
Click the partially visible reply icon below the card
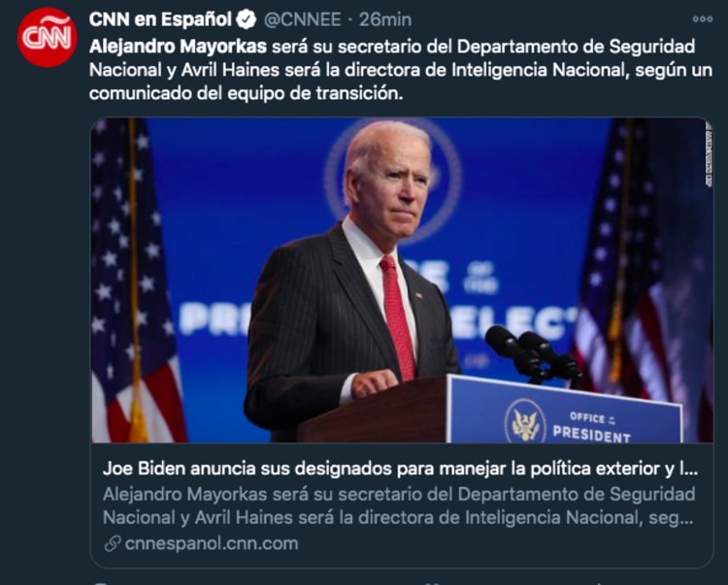pos(100,583)
